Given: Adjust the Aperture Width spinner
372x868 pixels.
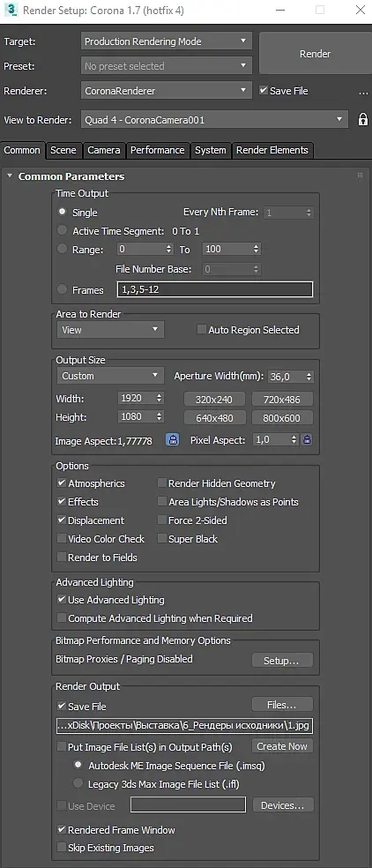Looking at the screenshot, I should (309, 377).
